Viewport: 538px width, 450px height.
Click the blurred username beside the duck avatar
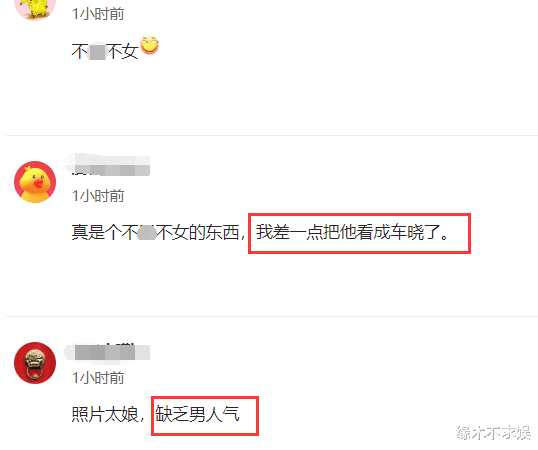[x=107, y=165]
